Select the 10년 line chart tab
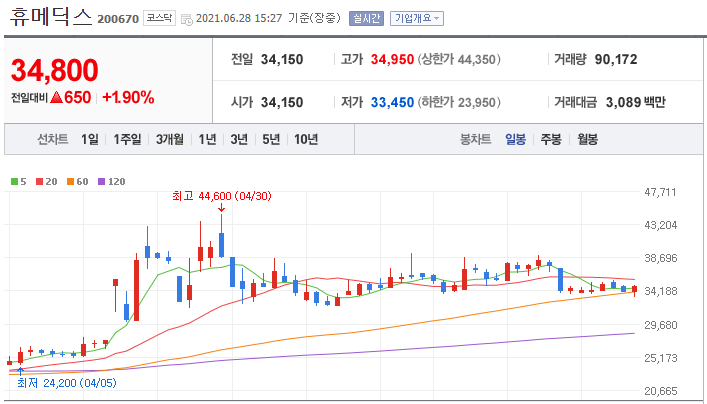This screenshot has width=707, height=404. (x=306, y=139)
